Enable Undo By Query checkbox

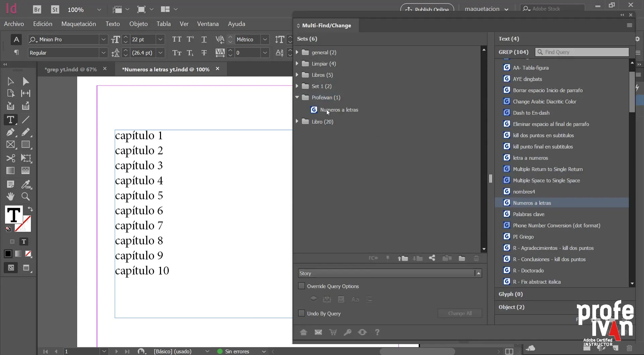point(302,313)
